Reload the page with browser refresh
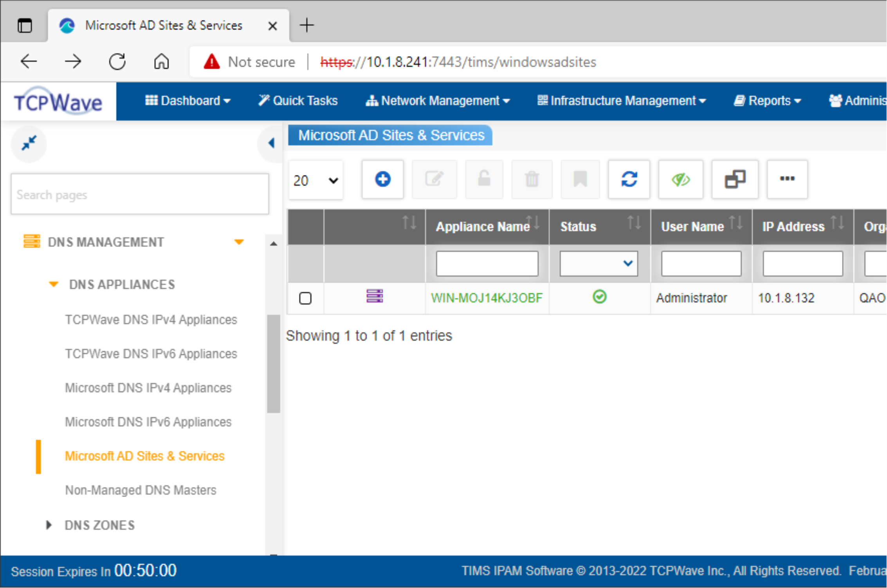Image resolution: width=887 pixels, height=588 pixels. coord(117,61)
